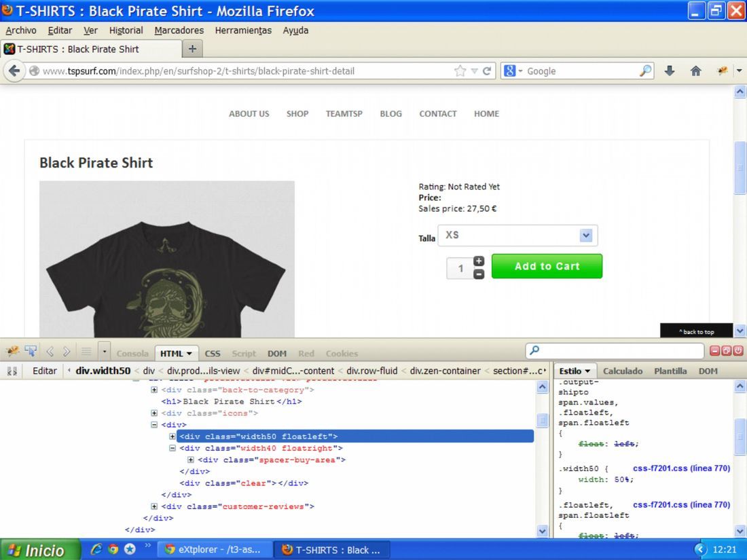
Task: Open the Calculado side tab
Action: 623,371
